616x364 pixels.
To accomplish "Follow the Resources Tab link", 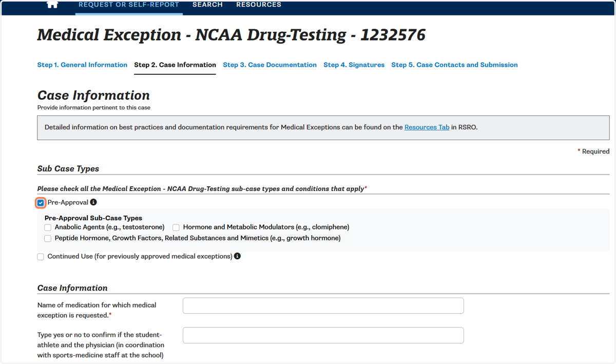I will (x=427, y=127).
